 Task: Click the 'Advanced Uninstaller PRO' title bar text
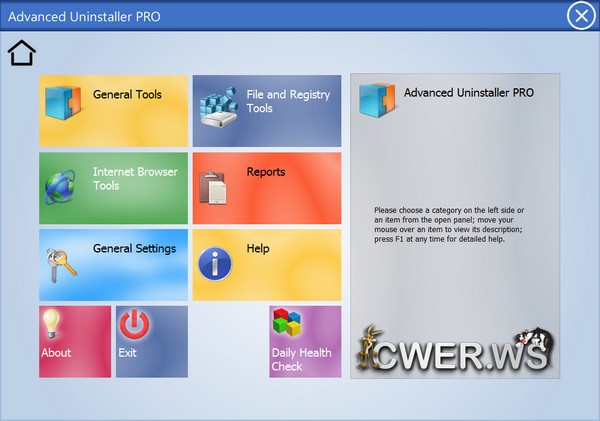(x=84, y=16)
